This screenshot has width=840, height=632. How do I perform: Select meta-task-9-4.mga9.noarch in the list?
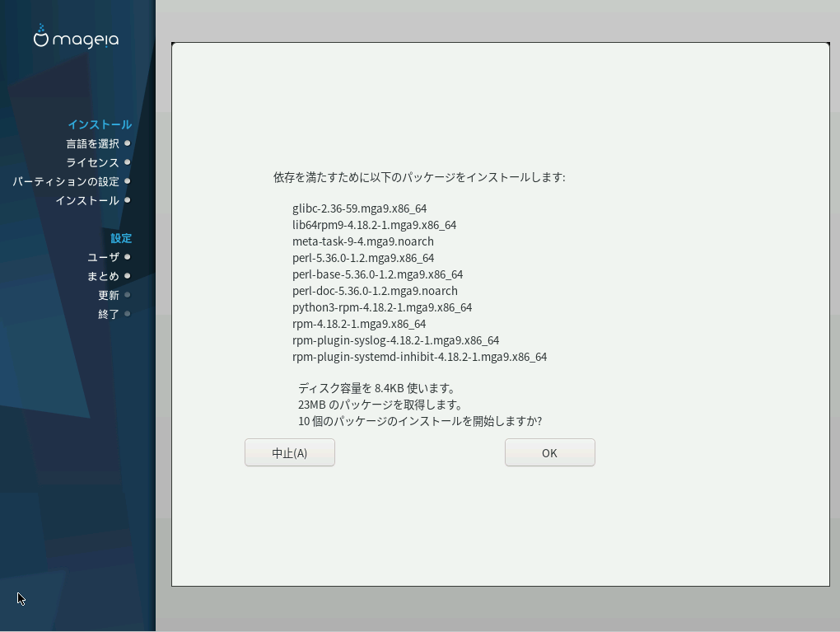click(x=362, y=241)
